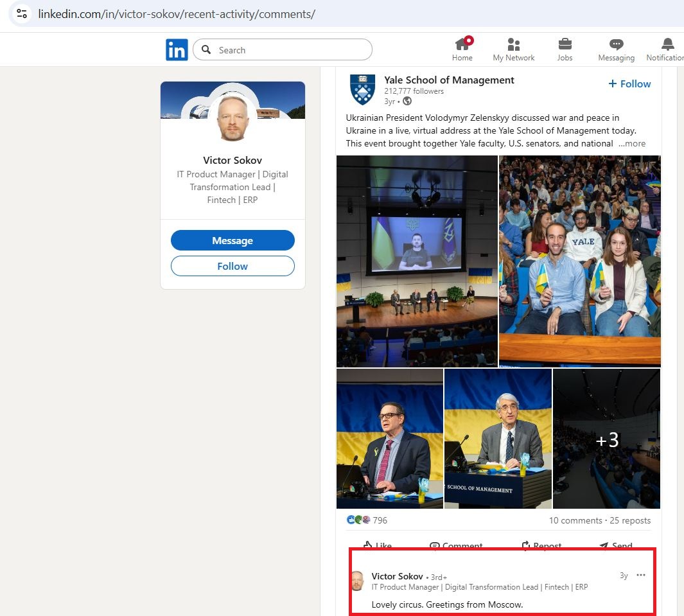Click the Message button on Victor's profile
Viewport: 684px width, 616px height.
232,240
